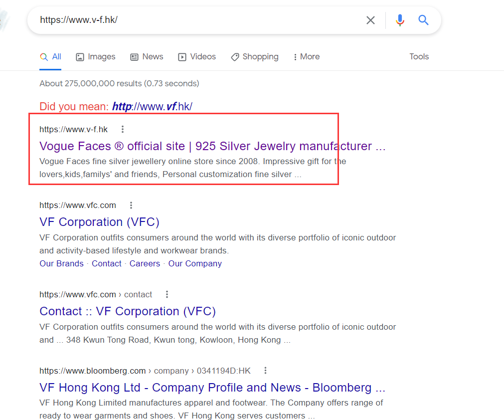Open options dots beside https://www.vfc.com result
The width and height of the screenshot is (504, 420).
[131, 205]
